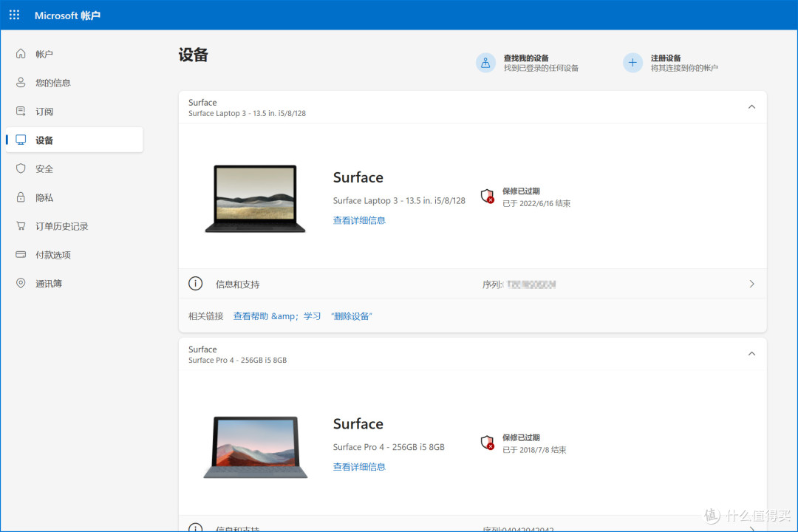Click the plus icon for 注册设备
Viewport: 798px width, 532px height.
[632, 63]
